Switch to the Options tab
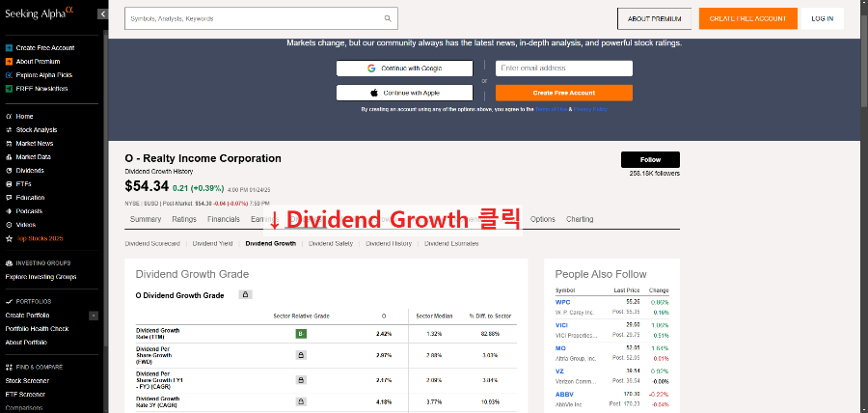The height and width of the screenshot is (413, 868). (542, 219)
